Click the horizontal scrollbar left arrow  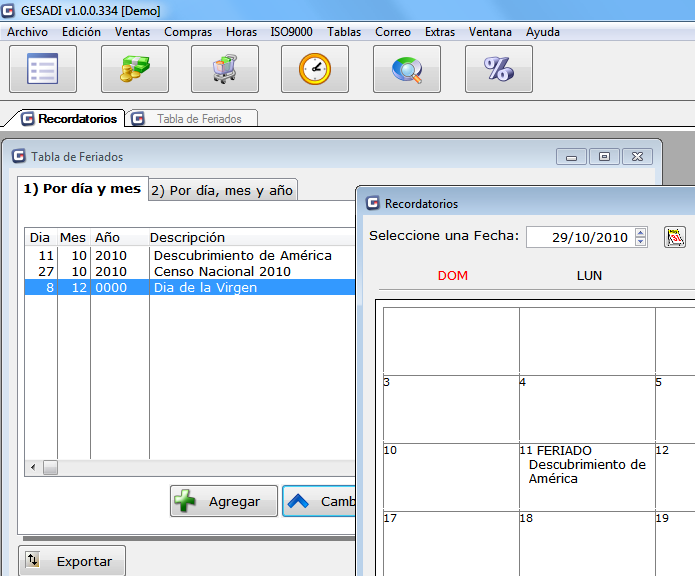coord(33,467)
